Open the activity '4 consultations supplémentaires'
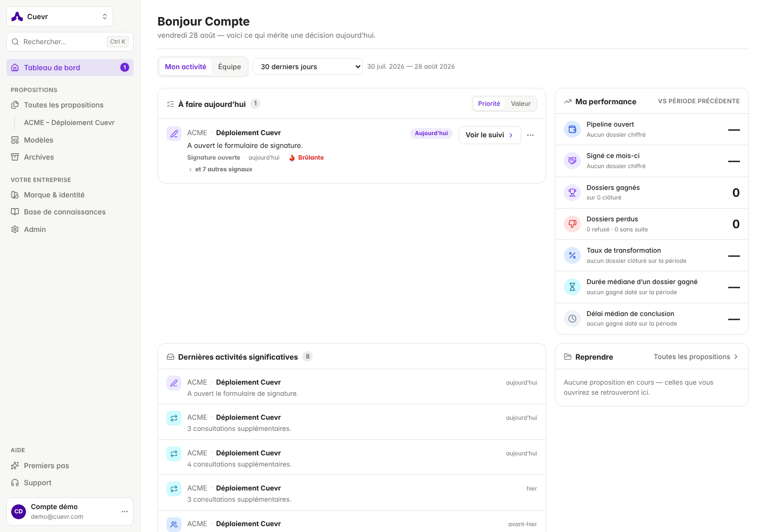Viewport: 766px width, 532px height. tap(352, 458)
